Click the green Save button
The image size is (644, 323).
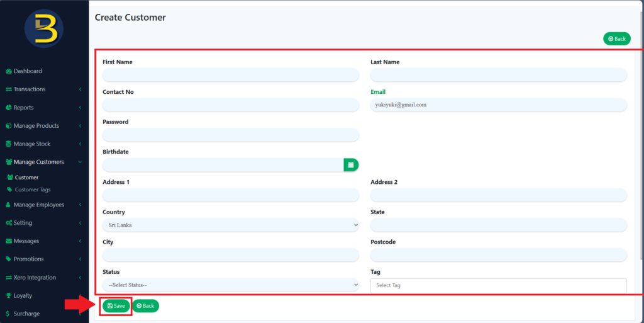(116, 306)
